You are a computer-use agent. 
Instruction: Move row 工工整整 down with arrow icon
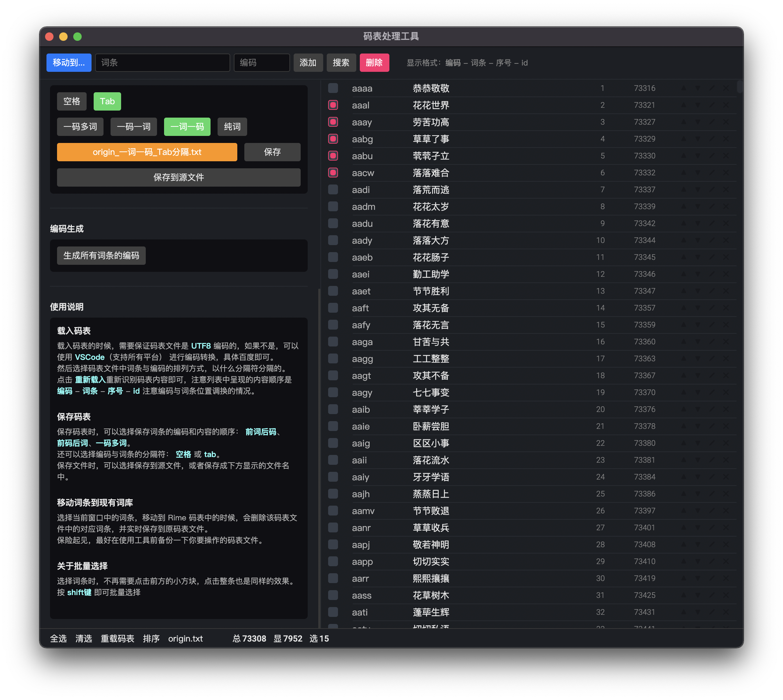698,359
